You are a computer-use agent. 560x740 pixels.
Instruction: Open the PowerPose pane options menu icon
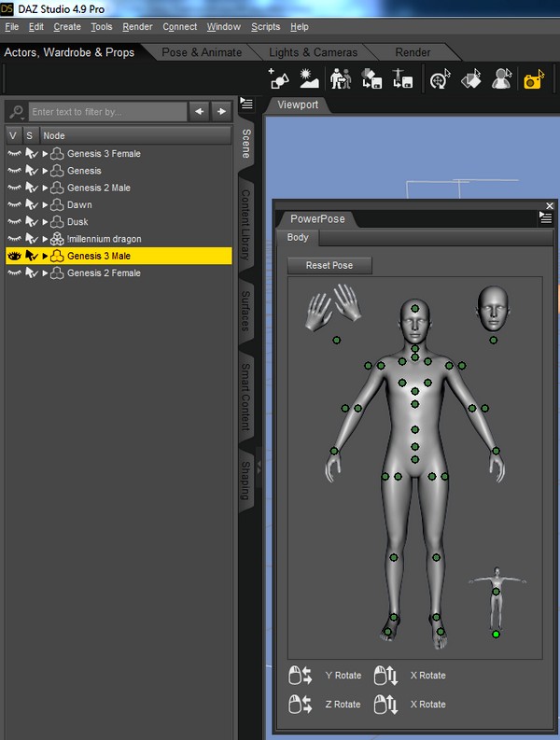[x=545, y=217]
